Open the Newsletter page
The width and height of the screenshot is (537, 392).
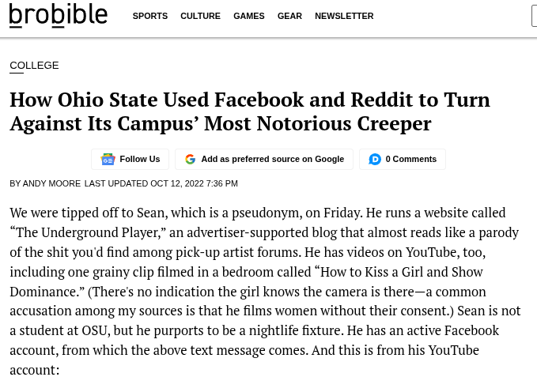point(344,16)
